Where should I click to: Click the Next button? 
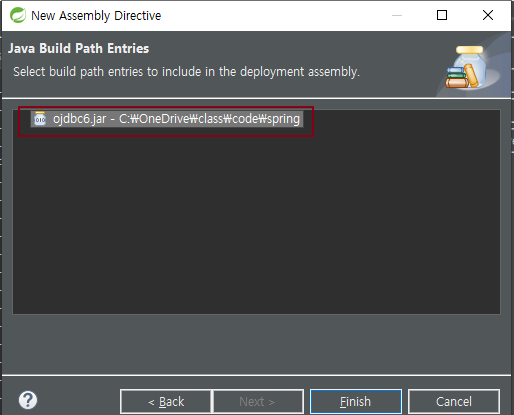[258, 401]
